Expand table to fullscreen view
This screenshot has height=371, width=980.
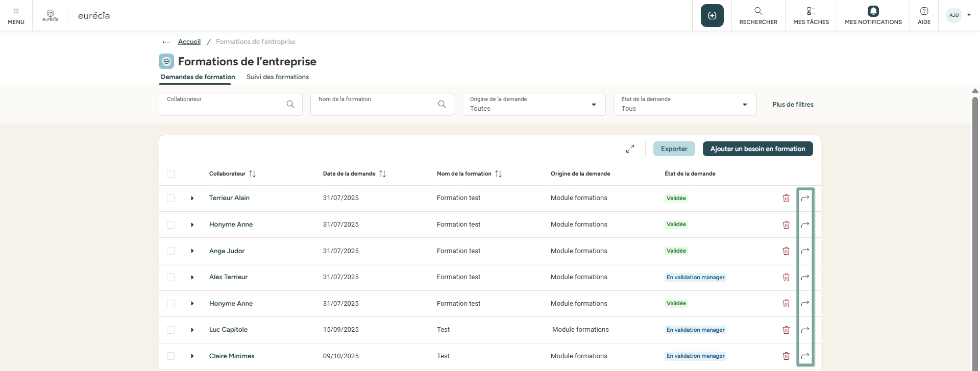630,149
